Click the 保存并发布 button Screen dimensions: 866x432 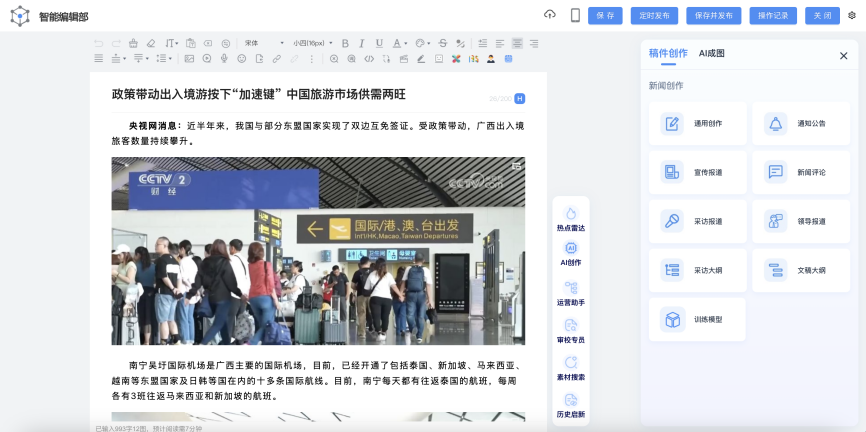713,15
